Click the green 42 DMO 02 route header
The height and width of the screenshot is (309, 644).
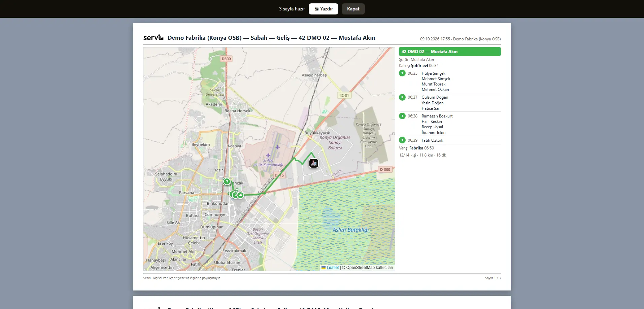click(x=450, y=52)
